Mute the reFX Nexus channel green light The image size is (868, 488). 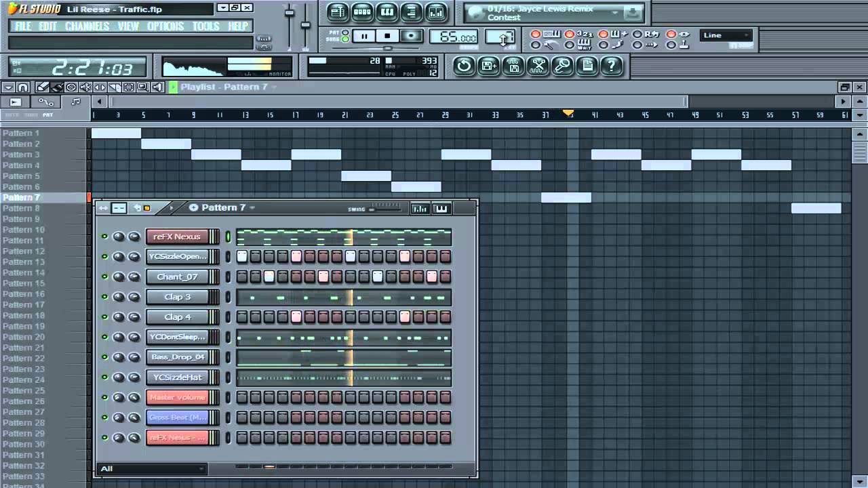[x=104, y=237]
